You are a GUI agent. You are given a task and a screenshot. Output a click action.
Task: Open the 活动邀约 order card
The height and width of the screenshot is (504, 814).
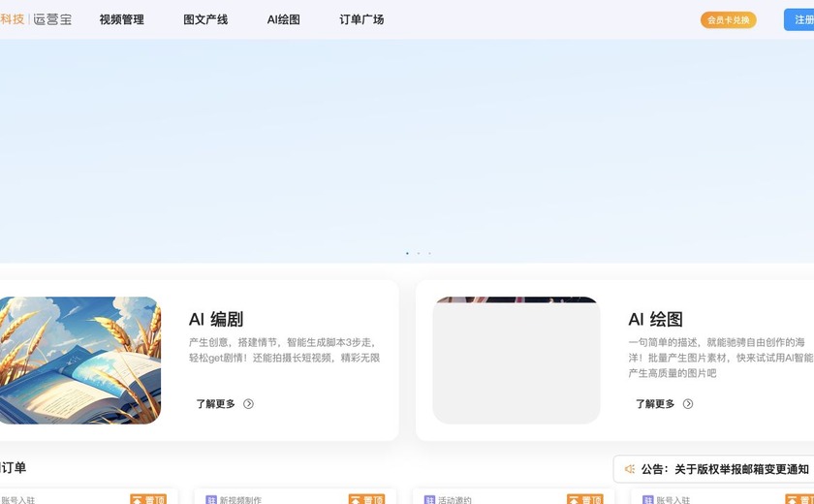click(514, 496)
